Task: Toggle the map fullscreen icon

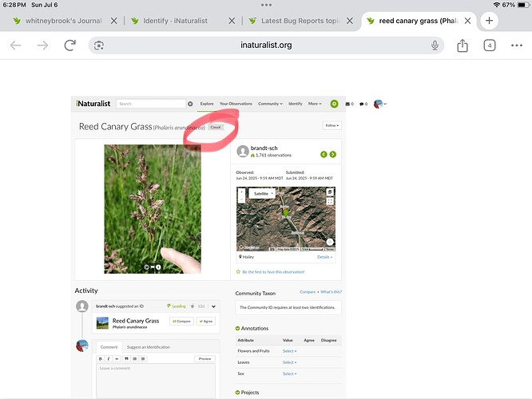Action: (x=330, y=201)
